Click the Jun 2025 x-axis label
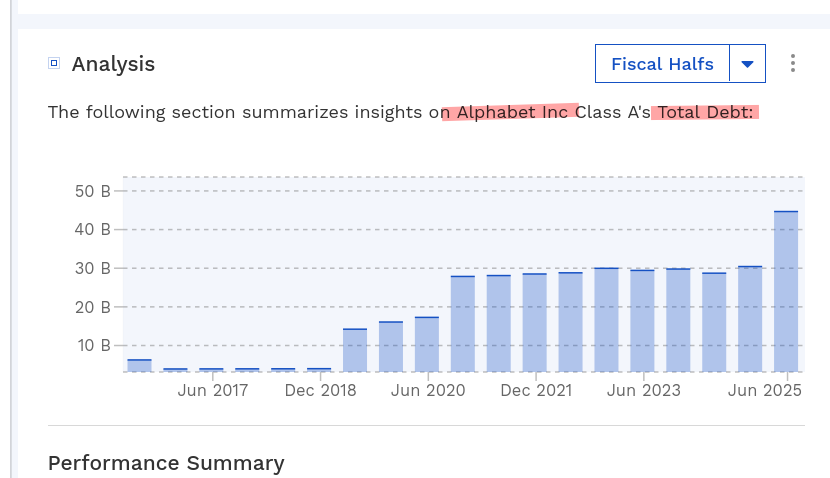This screenshot has width=830, height=478. pos(765,390)
